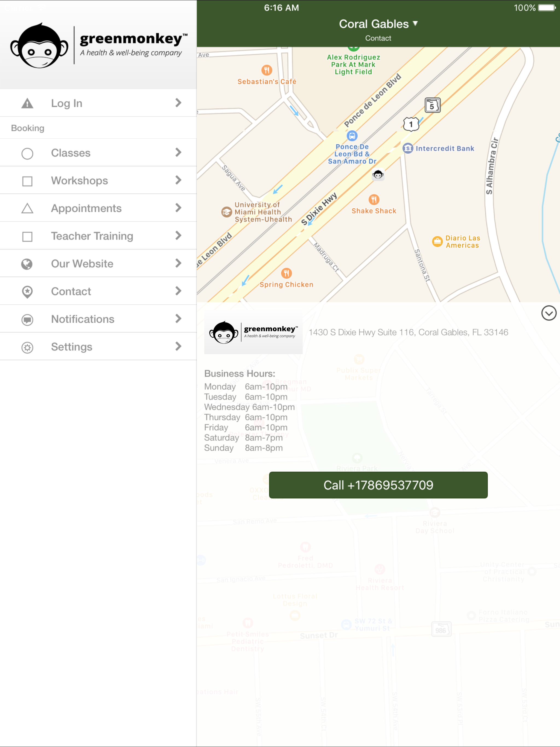Tap the US route 1 shield on the map
The image size is (560, 747).
411,124
